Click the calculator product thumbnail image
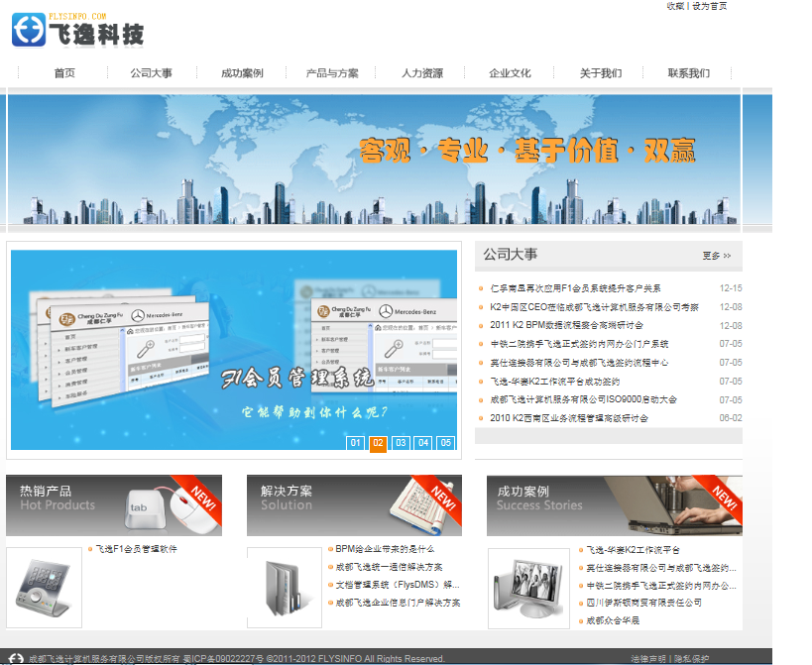The image size is (812, 665). (44, 587)
